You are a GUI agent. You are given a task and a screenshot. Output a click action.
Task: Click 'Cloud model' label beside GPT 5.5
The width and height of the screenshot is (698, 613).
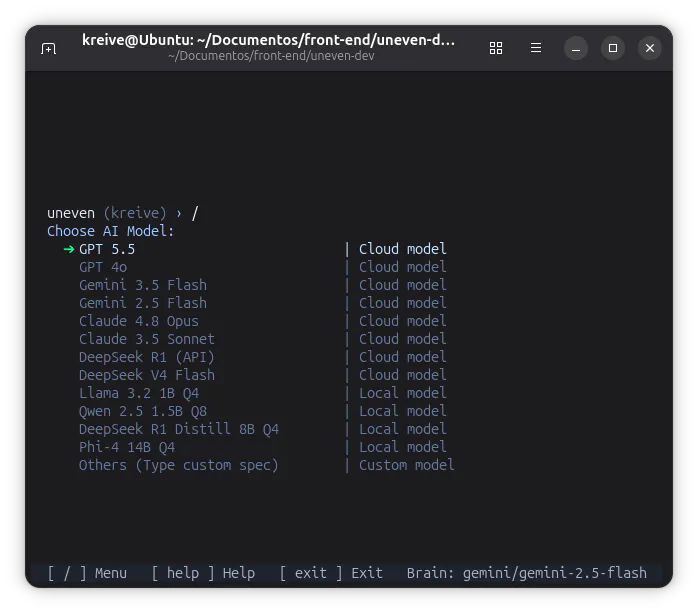pyautogui.click(x=402, y=249)
